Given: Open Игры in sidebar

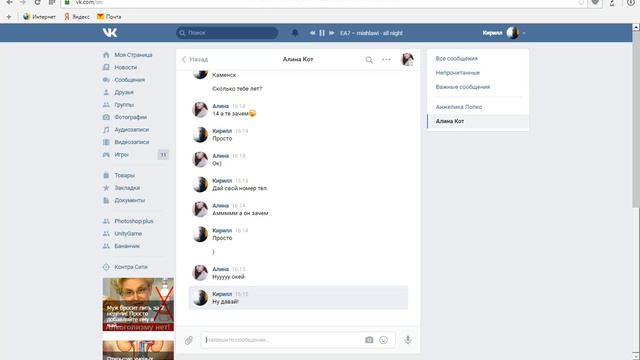Looking at the screenshot, I should 121,155.
